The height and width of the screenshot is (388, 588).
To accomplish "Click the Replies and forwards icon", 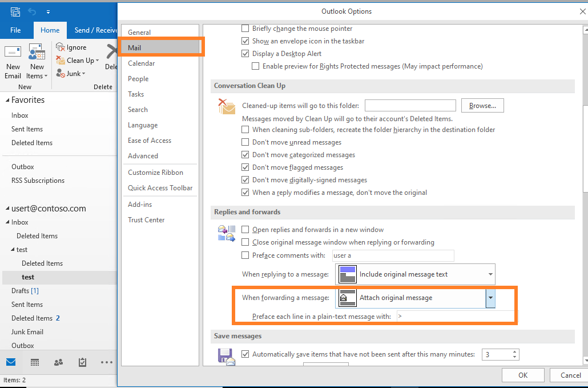I will (x=227, y=233).
